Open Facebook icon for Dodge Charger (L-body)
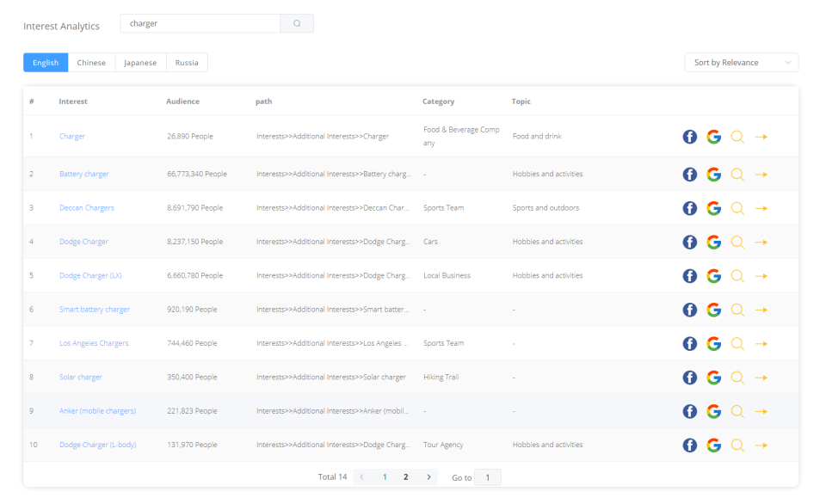This screenshot has width=826, height=504. pyautogui.click(x=689, y=446)
